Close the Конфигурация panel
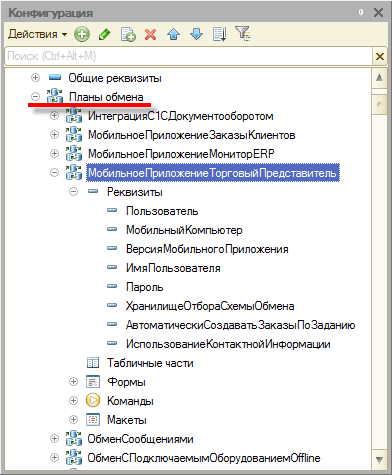 pyautogui.click(x=378, y=13)
